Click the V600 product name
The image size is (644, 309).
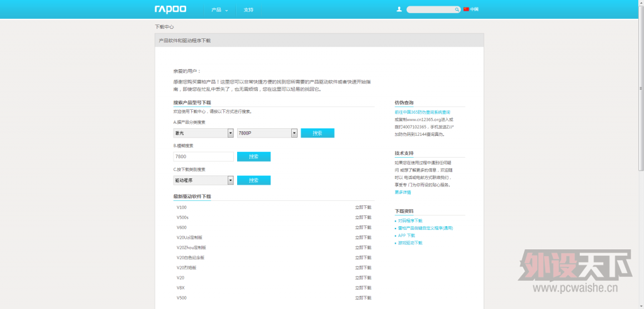(182, 227)
